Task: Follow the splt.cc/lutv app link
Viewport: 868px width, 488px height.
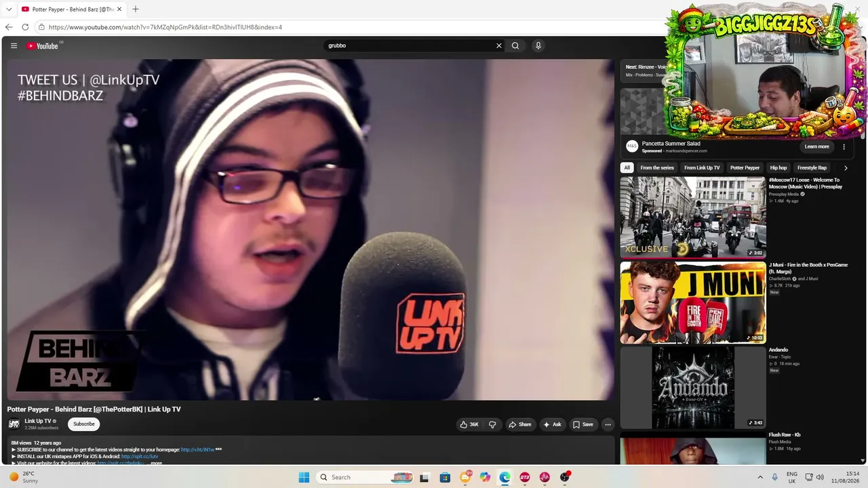Action: coord(140,457)
